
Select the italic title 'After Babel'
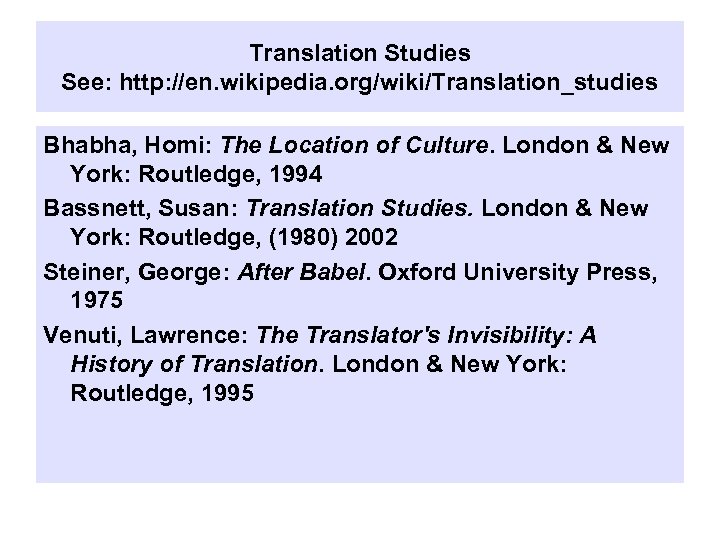tap(282, 271)
